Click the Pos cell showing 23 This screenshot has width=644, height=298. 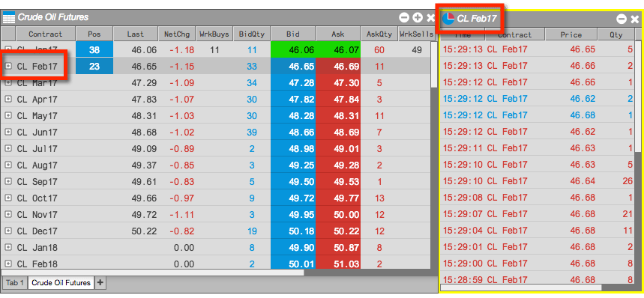[x=94, y=67]
